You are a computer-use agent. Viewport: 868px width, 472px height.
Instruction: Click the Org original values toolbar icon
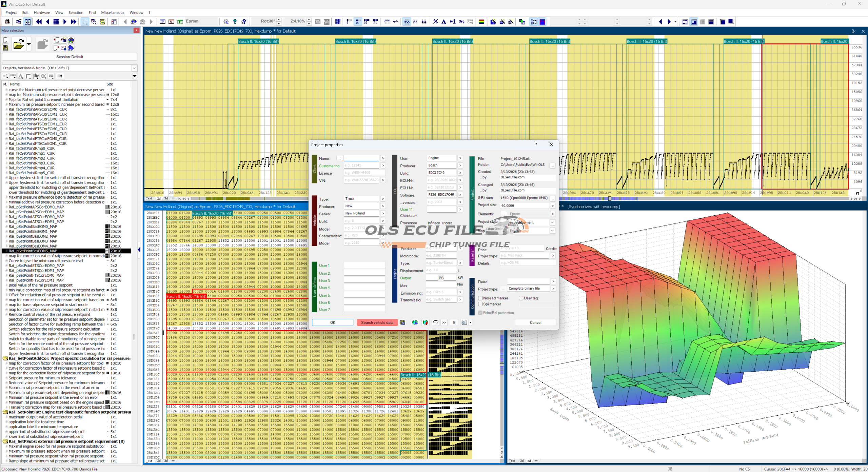coord(461,22)
